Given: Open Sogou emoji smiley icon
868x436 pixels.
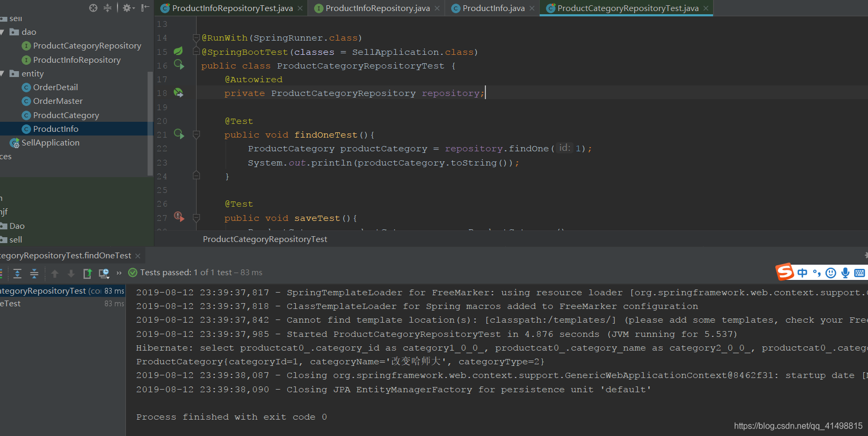Looking at the screenshot, I should point(831,273).
